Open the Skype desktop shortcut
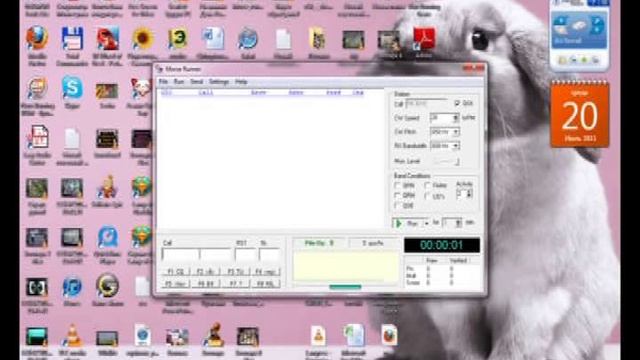The width and height of the screenshot is (640, 360). coord(72,87)
